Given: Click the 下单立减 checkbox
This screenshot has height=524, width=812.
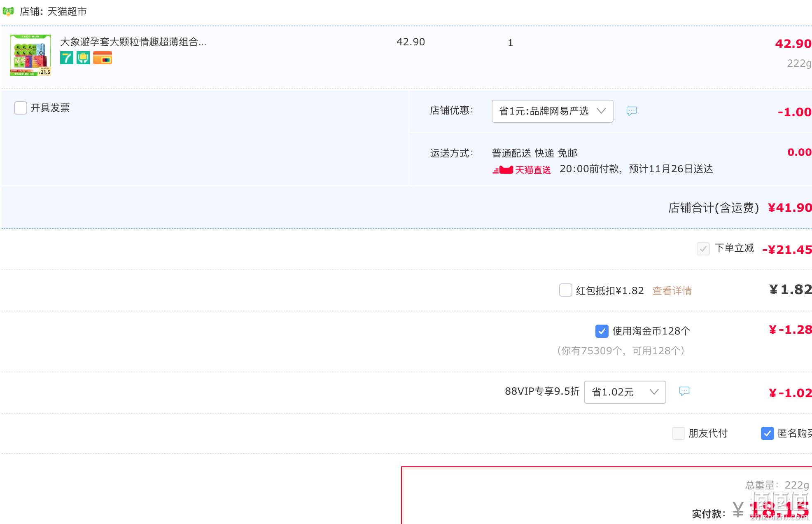Looking at the screenshot, I should tap(703, 249).
